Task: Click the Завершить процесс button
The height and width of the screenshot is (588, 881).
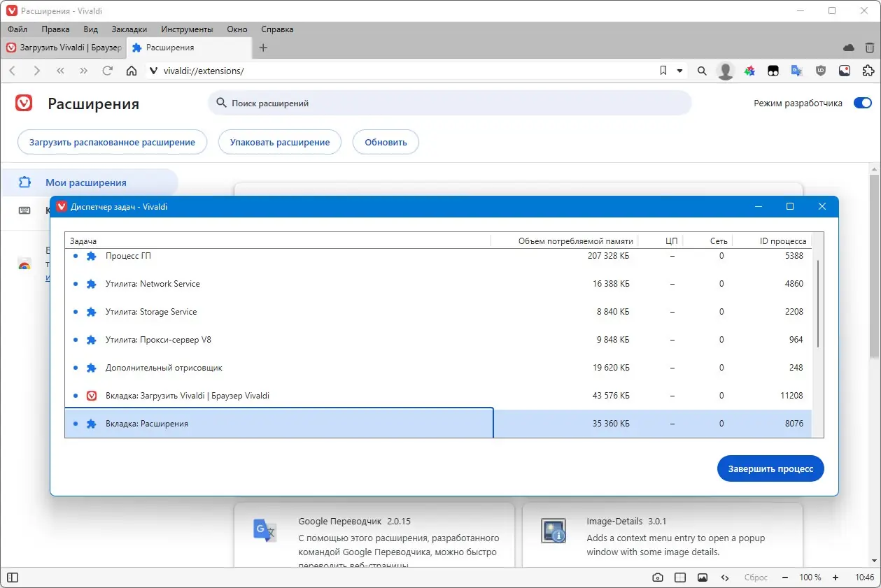Action: (x=770, y=468)
